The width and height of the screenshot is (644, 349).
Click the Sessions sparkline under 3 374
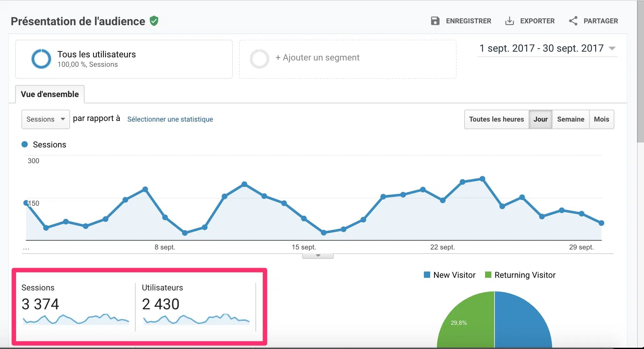coord(76,319)
